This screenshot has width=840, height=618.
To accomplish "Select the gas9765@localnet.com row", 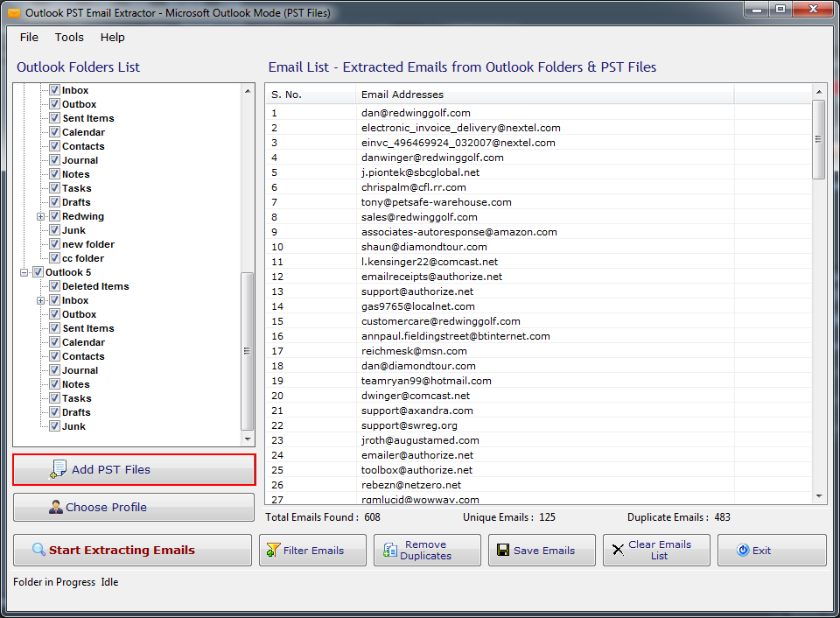I will 538,306.
